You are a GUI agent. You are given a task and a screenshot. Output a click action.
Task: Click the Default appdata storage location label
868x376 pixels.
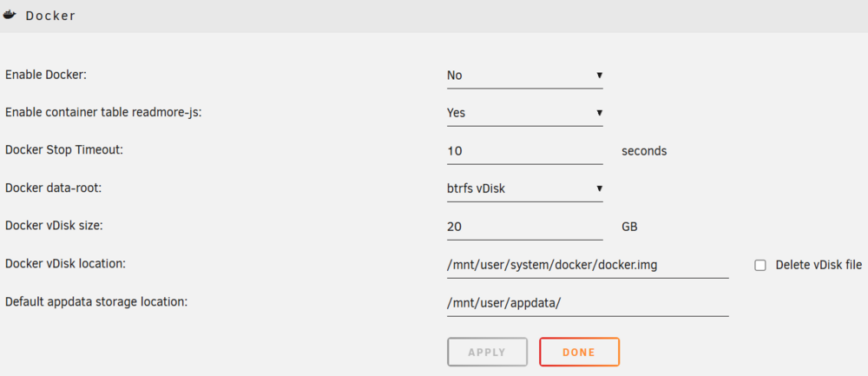(97, 302)
